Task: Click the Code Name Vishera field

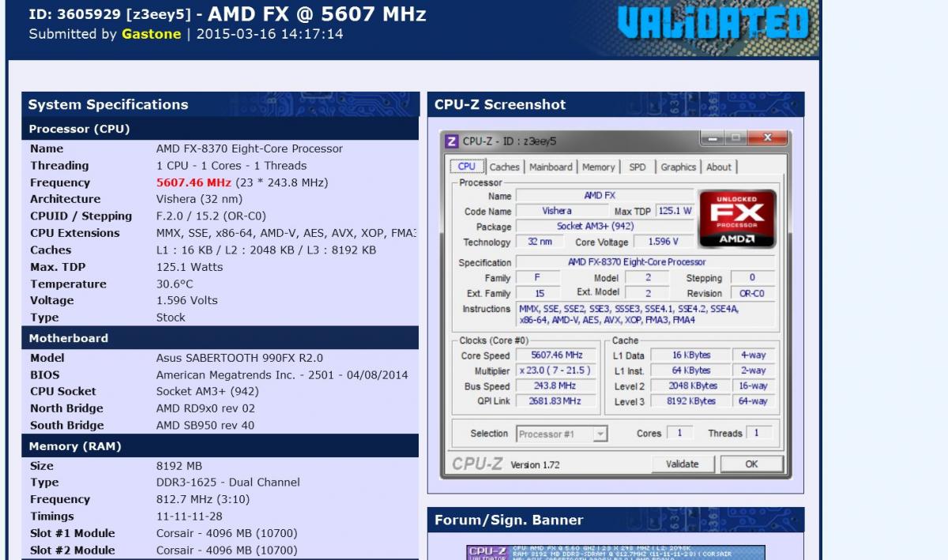Action: pyautogui.click(x=562, y=211)
